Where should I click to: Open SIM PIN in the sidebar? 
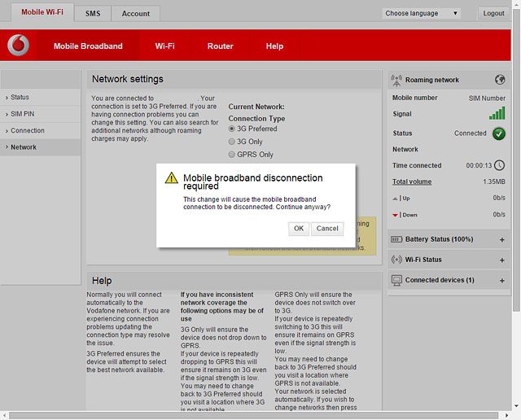[x=24, y=114]
